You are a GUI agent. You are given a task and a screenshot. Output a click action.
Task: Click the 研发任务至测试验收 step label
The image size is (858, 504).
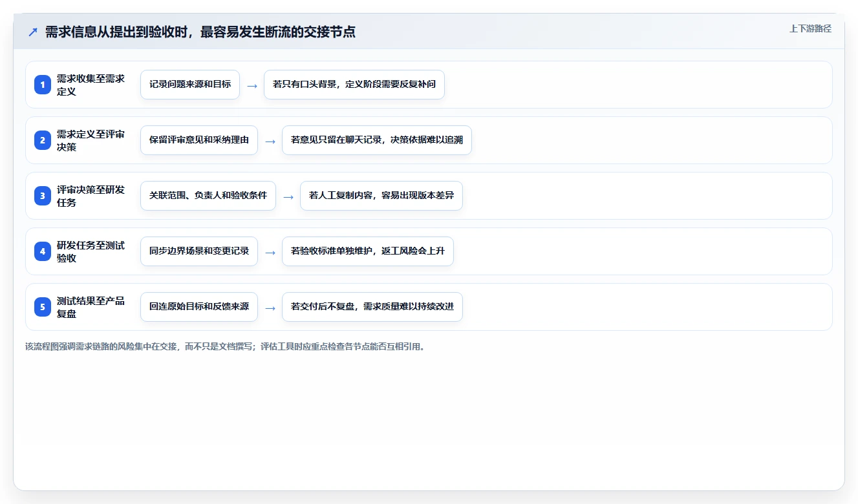pos(91,251)
